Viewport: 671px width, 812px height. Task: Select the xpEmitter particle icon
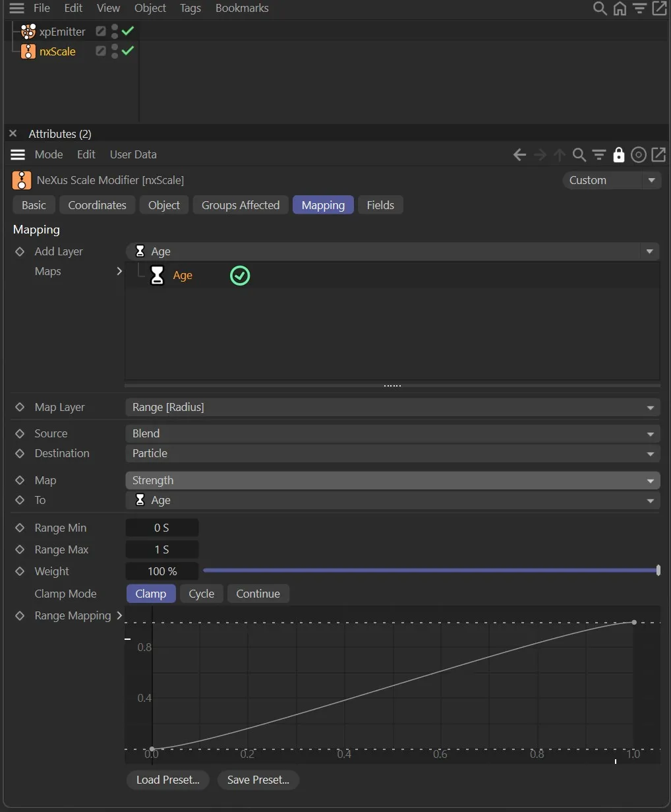(x=28, y=31)
